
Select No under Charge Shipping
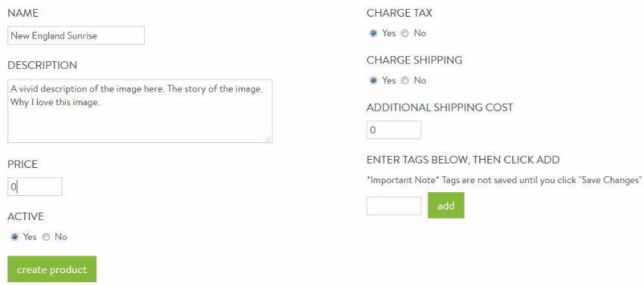[x=405, y=81]
